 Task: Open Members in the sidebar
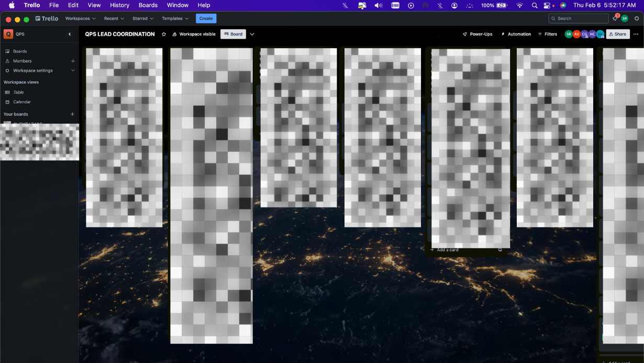(x=22, y=61)
